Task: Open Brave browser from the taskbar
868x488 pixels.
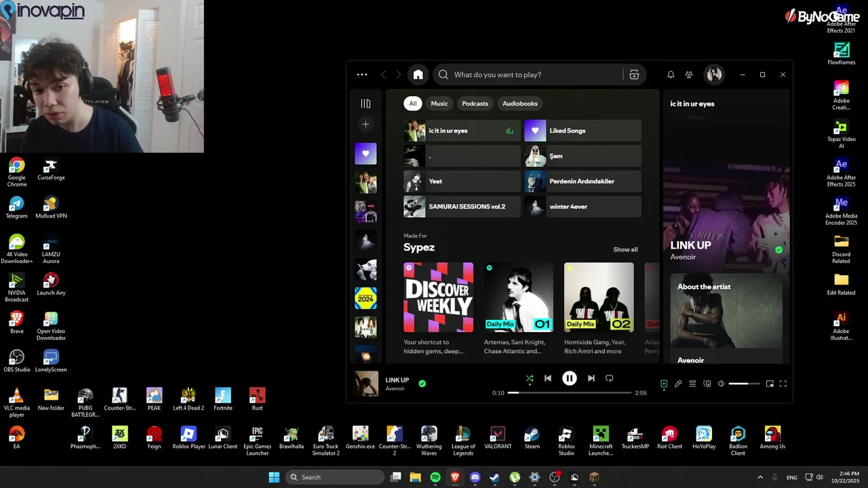Action: [x=455, y=477]
